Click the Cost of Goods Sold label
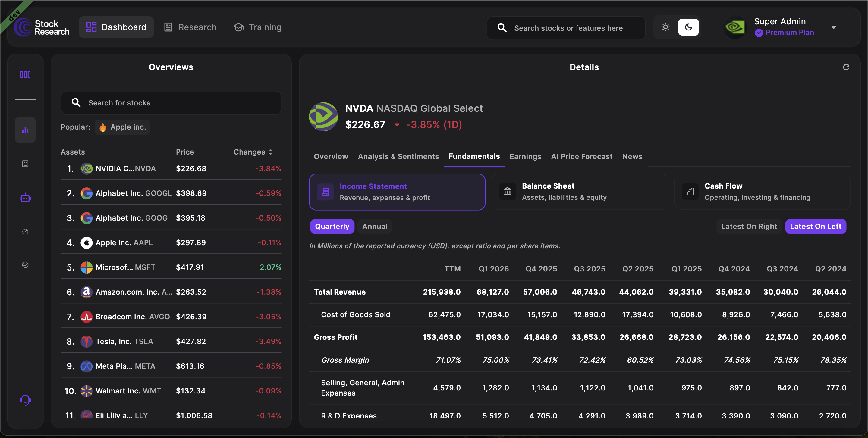 (356, 314)
